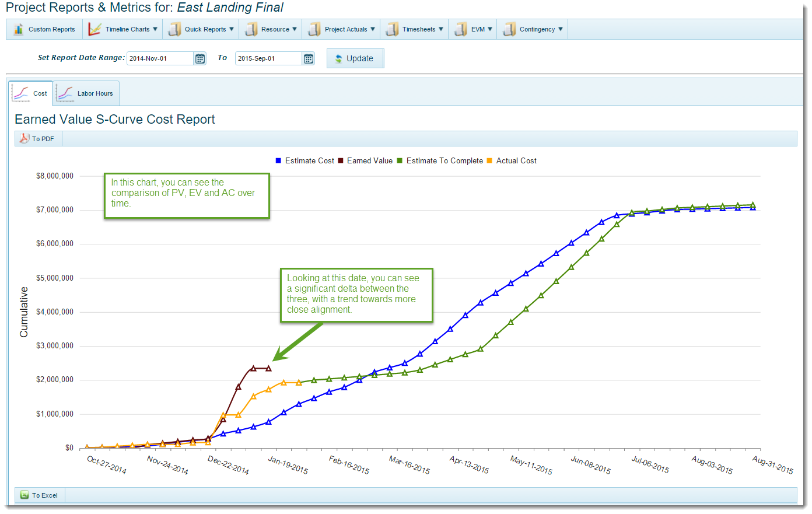
Task: Export data with To Excel button
Action: click(x=40, y=495)
